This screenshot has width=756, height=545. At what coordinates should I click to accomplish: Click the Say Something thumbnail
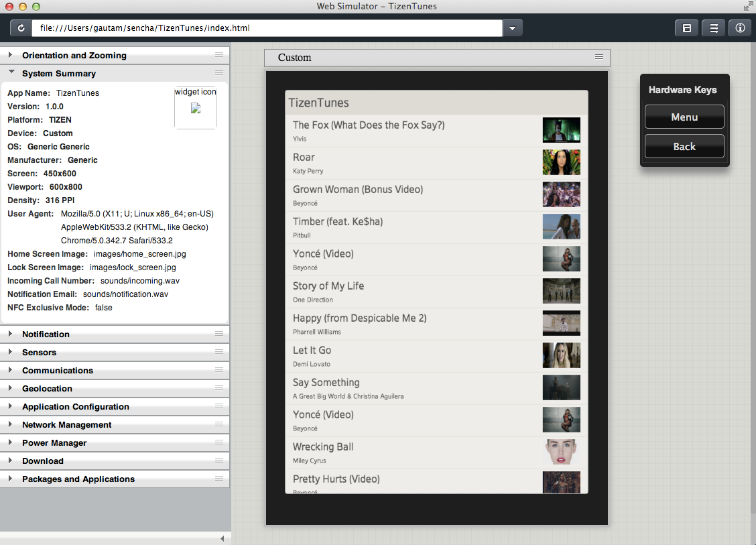click(561, 387)
